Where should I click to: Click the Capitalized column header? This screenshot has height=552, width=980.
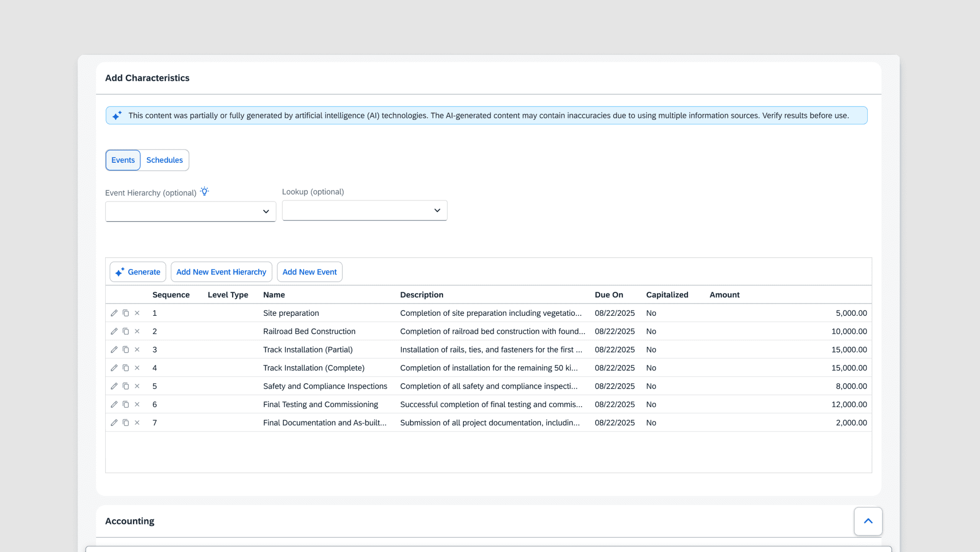[667, 295]
